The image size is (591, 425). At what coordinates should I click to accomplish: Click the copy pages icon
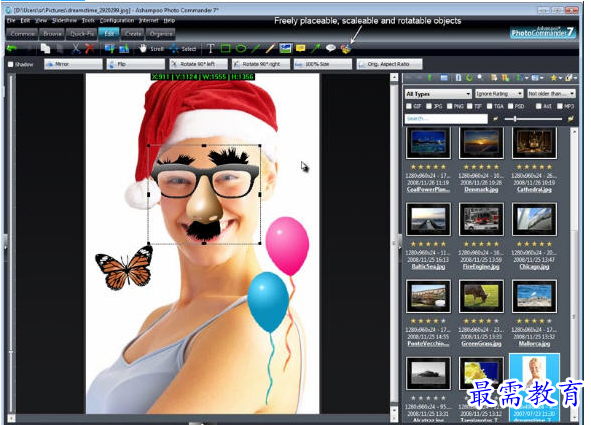[x=46, y=49]
